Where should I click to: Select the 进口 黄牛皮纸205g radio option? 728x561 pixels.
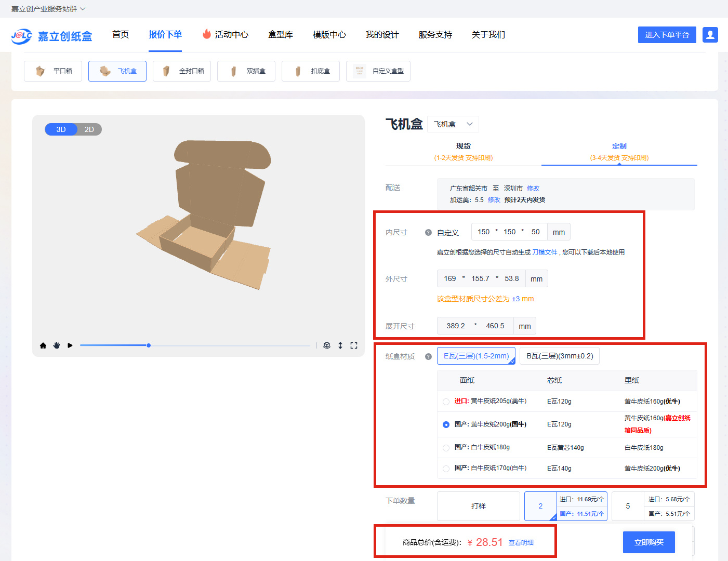[x=446, y=402]
